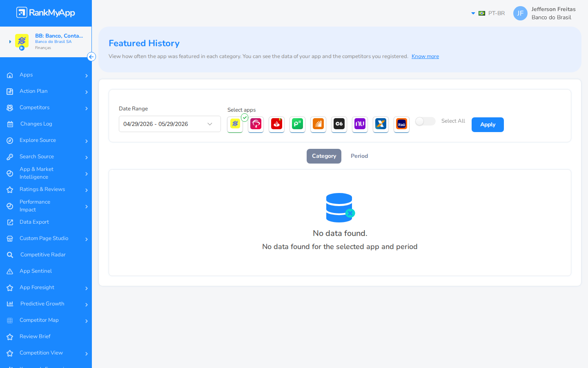The image size is (588, 368).
Task: Click the Changes Log calendar icon
Action: point(10,124)
